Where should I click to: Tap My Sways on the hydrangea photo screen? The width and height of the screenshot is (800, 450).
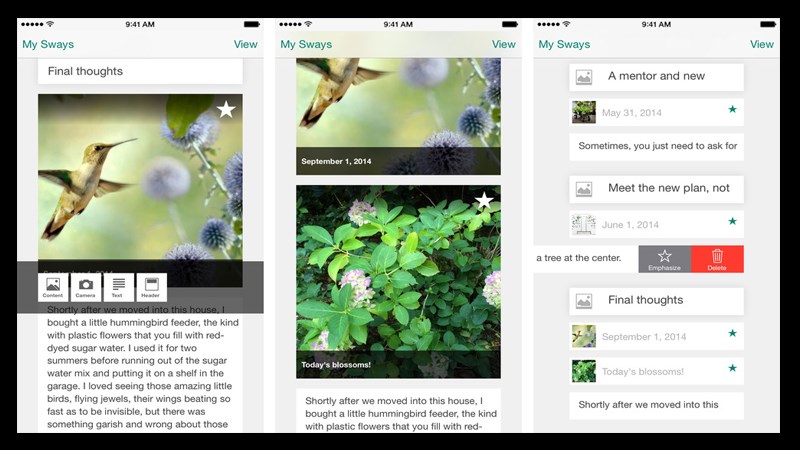[x=306, y=44]
